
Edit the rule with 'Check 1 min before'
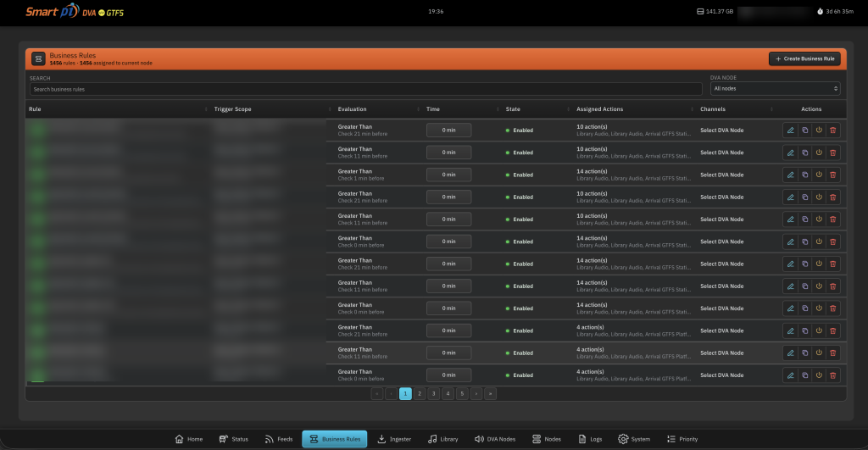(x=791, y=175)
